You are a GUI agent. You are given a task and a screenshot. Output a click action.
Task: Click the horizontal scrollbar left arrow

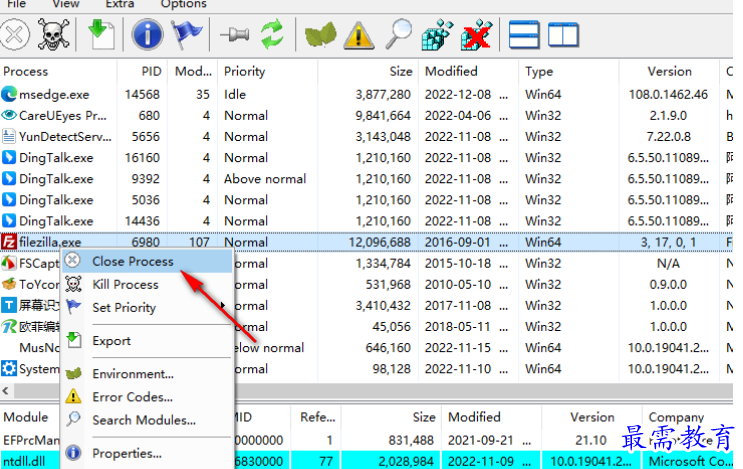point(6,391)
